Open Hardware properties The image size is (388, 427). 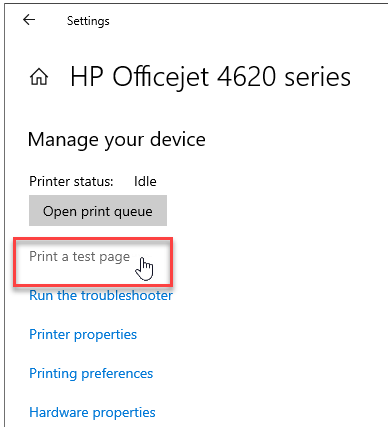pos(92,413)
